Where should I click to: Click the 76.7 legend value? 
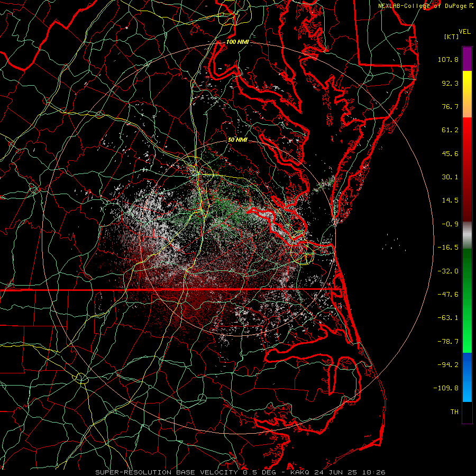(x=450, y=106)
